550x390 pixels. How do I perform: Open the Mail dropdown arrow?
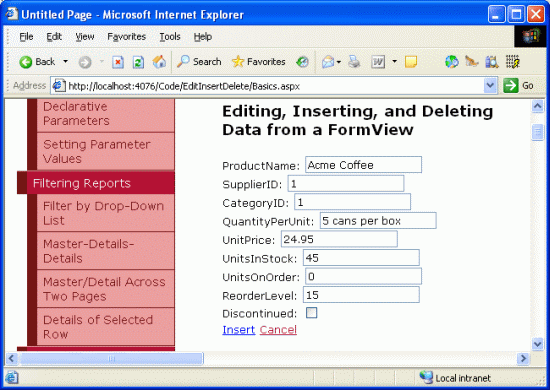pos(339,62)
